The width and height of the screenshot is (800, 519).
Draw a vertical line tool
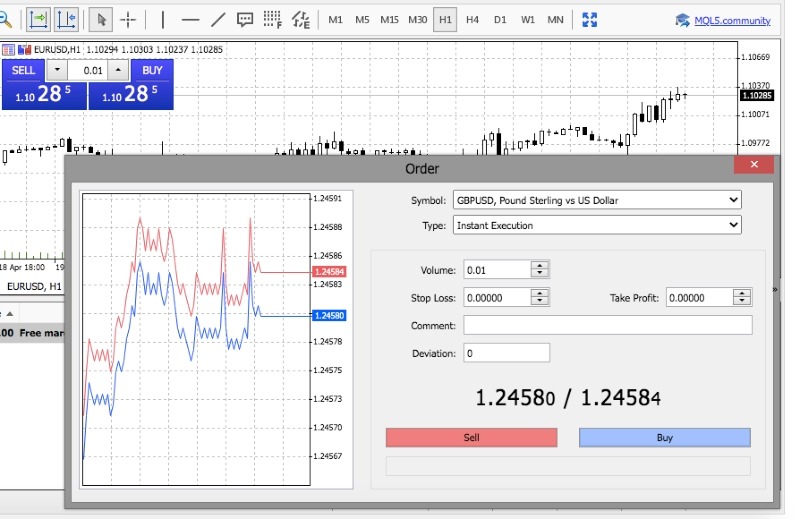coord(163,20)
